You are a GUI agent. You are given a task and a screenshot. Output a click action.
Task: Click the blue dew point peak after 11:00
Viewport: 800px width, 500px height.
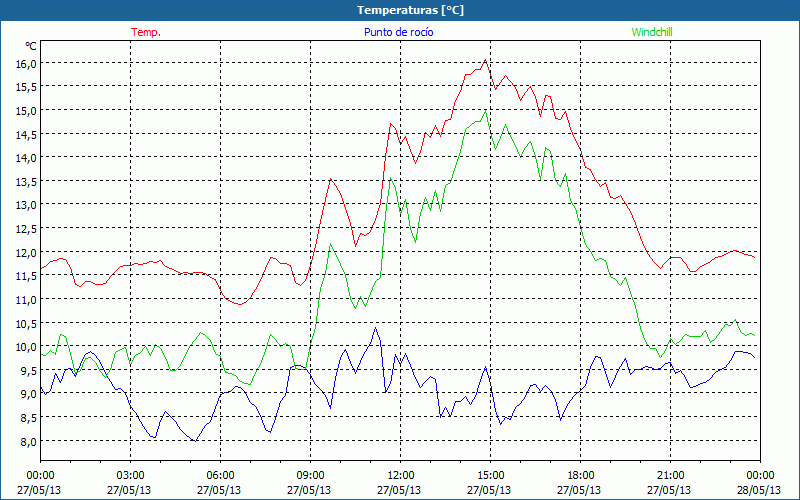point(376,328)
